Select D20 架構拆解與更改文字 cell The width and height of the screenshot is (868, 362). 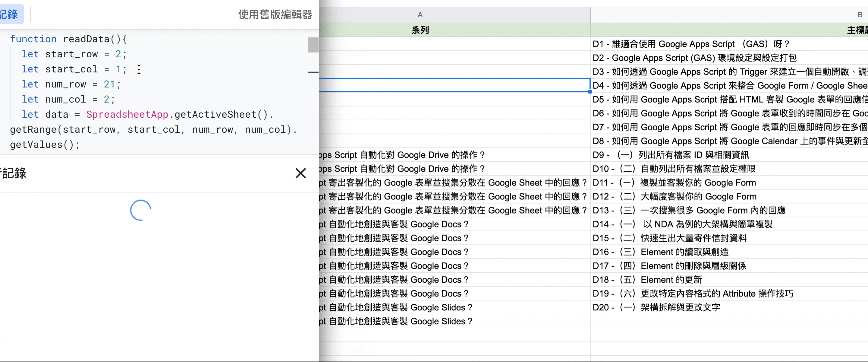click(656, 308)
